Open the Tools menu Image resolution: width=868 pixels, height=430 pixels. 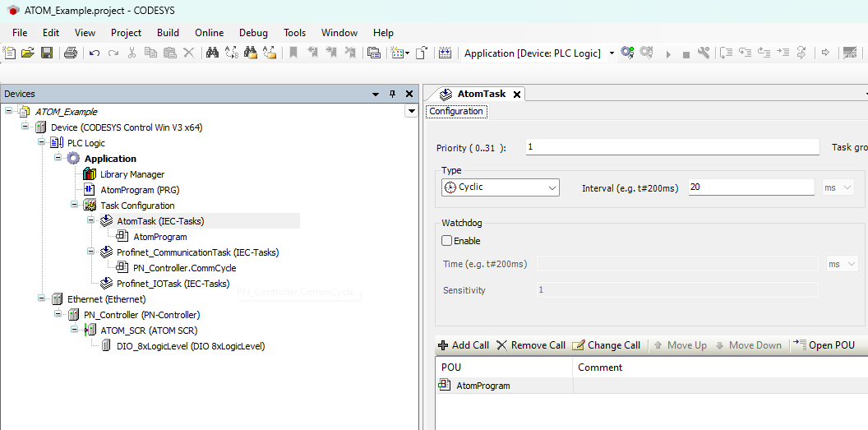point(294,33)
